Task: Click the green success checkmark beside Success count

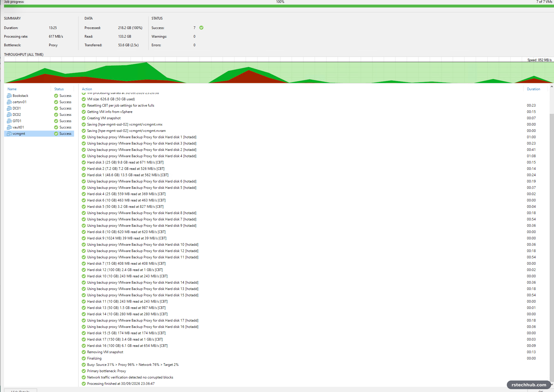Action: tap(201, 28)
